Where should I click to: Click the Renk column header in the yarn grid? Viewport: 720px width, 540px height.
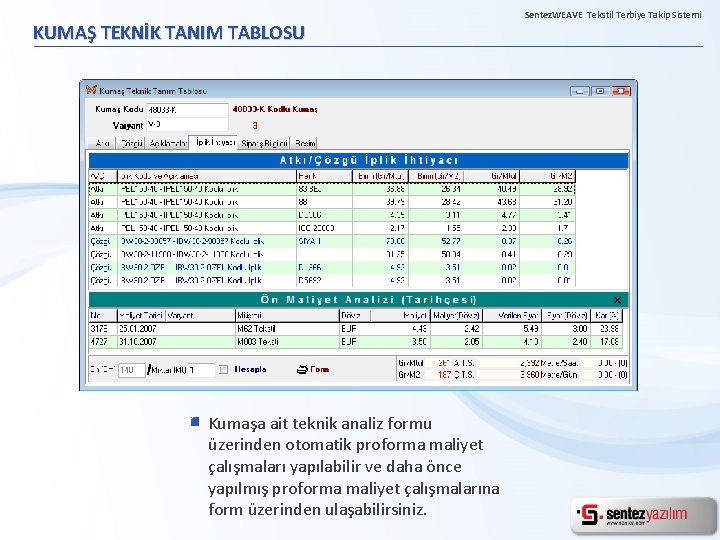(x=324, y=176)
